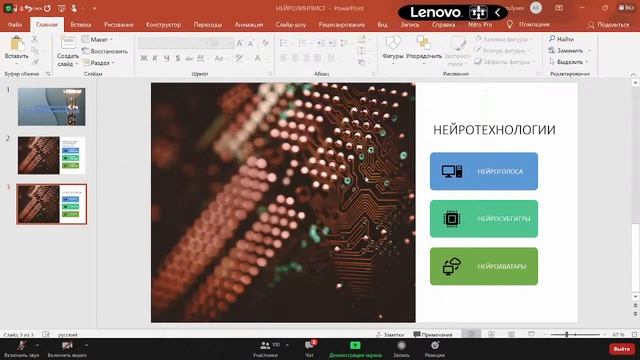
Task: Expand Zoom video options arrow beside camera
Action: coord(86,345)
